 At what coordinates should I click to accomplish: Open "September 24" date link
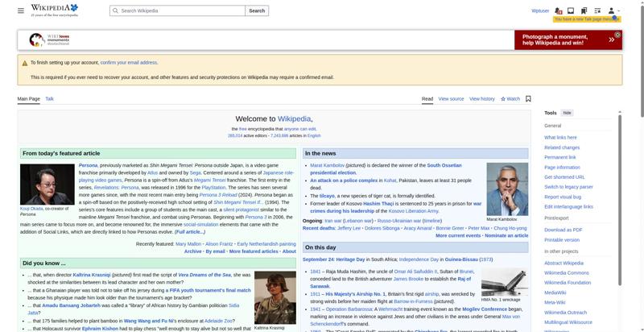[318, 259]
